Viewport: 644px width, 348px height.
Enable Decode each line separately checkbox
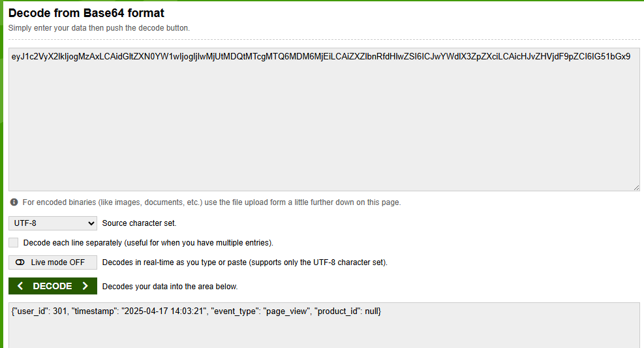click(x=14, y=242)
